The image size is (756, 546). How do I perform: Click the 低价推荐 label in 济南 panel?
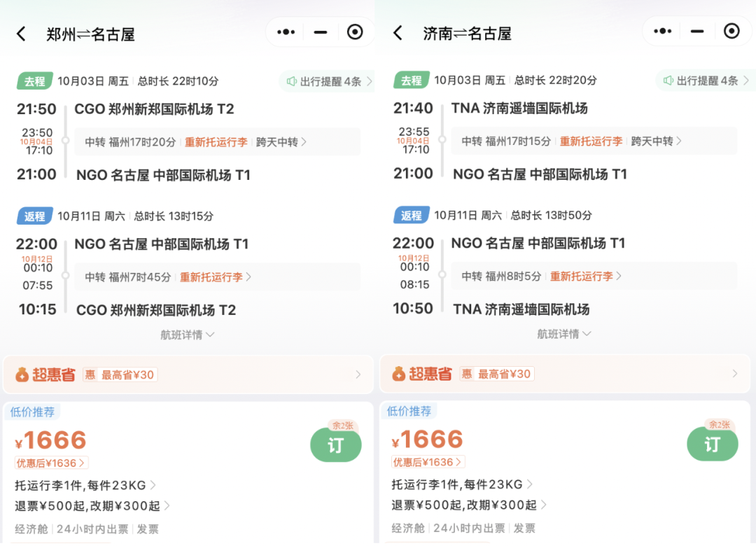coord(409,411)
